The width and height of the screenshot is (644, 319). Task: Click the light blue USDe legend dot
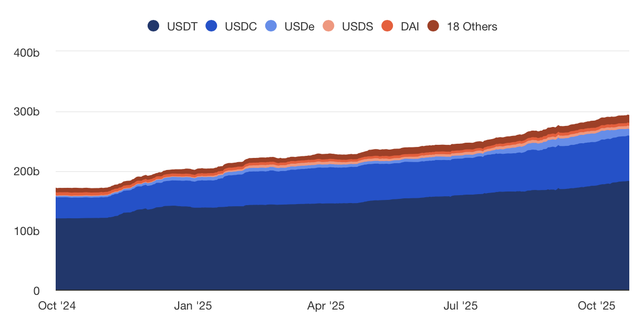point(272,26)
